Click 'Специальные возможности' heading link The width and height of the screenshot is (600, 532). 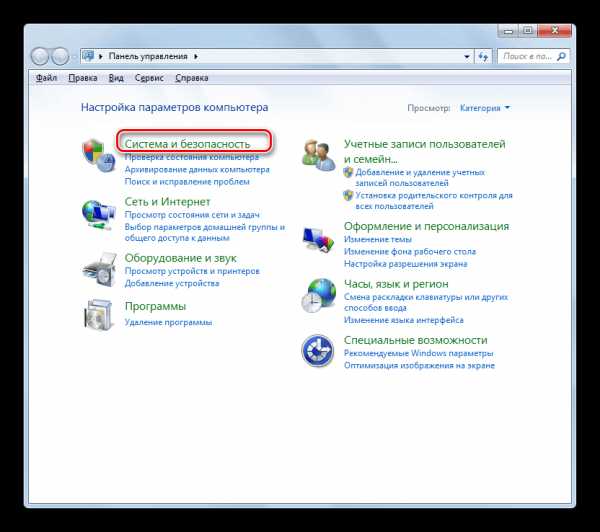[x=416, y=340]
